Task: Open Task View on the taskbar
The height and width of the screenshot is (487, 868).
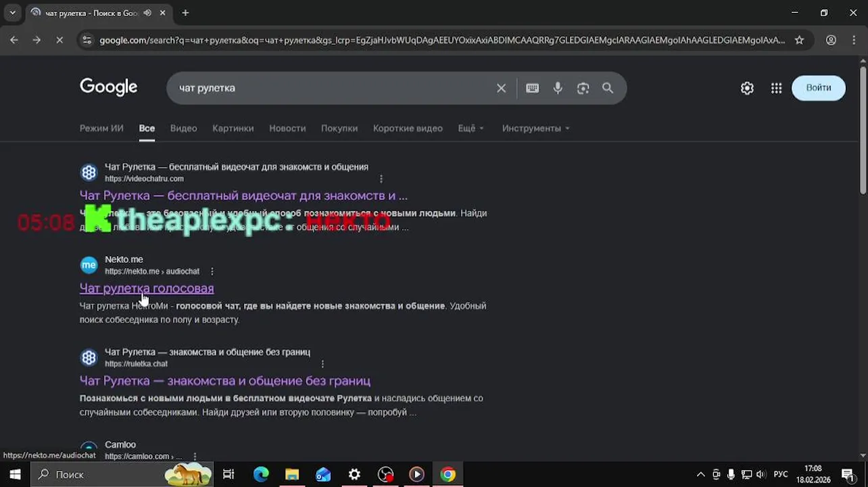Action: (x=228, y=474)
